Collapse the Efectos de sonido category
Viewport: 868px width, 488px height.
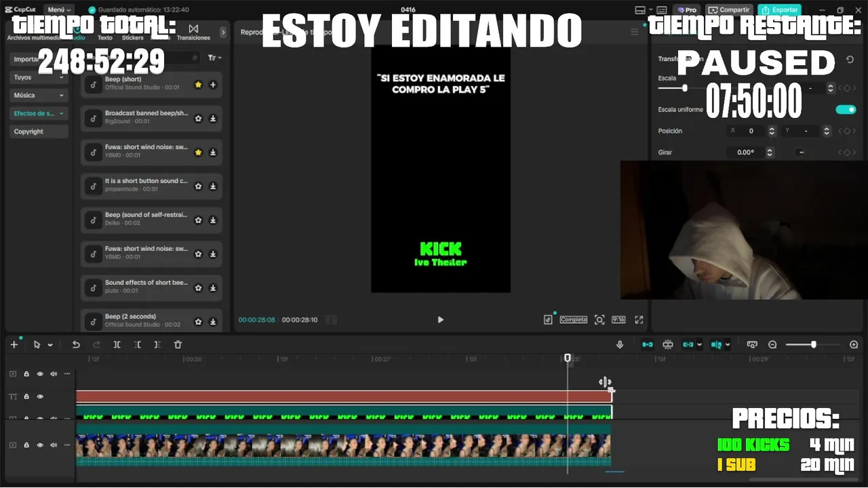(x=39, y=114)
